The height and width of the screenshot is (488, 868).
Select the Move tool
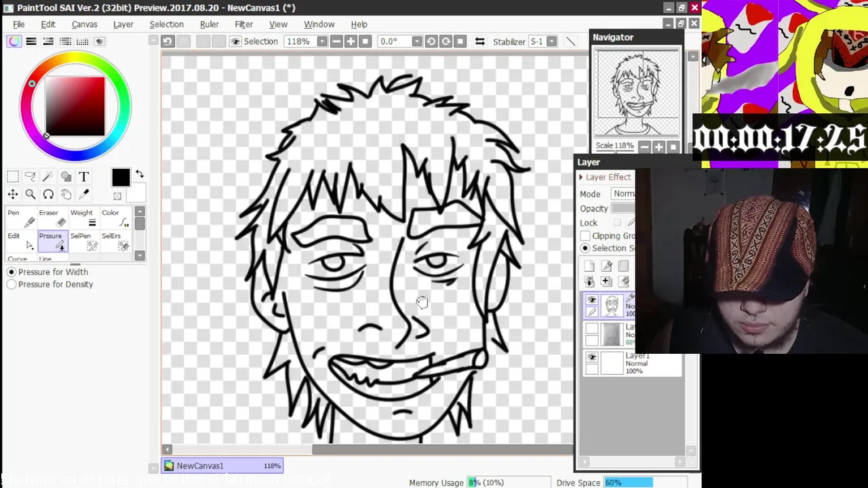click(x=13, y=195)
